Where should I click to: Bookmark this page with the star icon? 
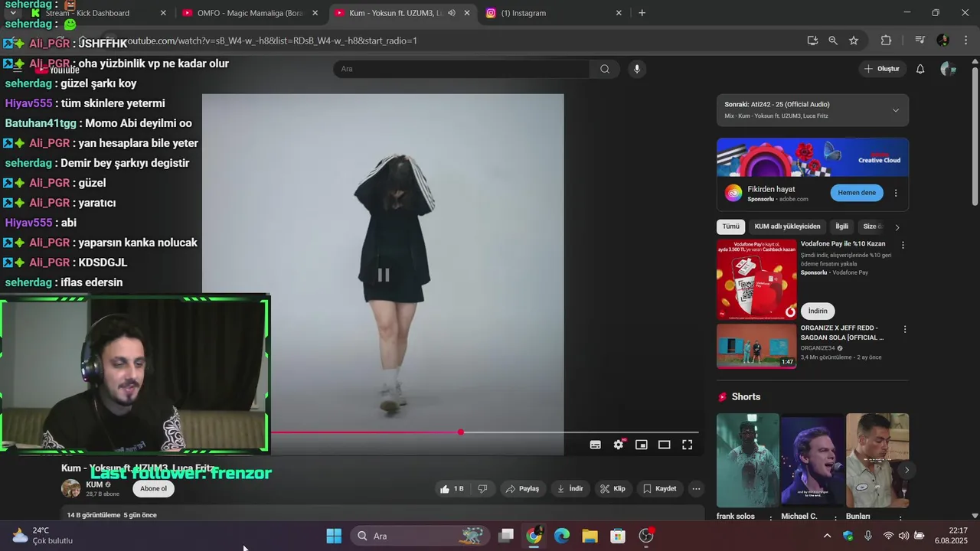coord(854,41)
